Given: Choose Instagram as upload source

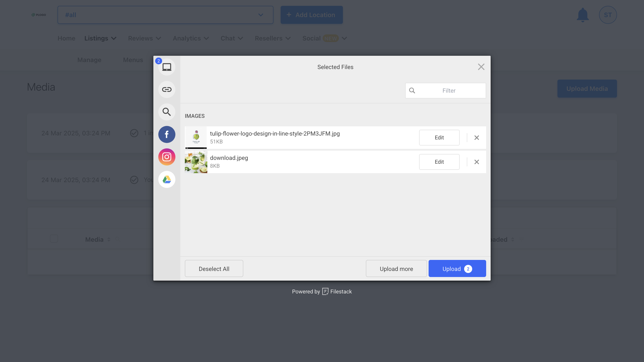Looking at the screenshot, I should click(167, 157).
